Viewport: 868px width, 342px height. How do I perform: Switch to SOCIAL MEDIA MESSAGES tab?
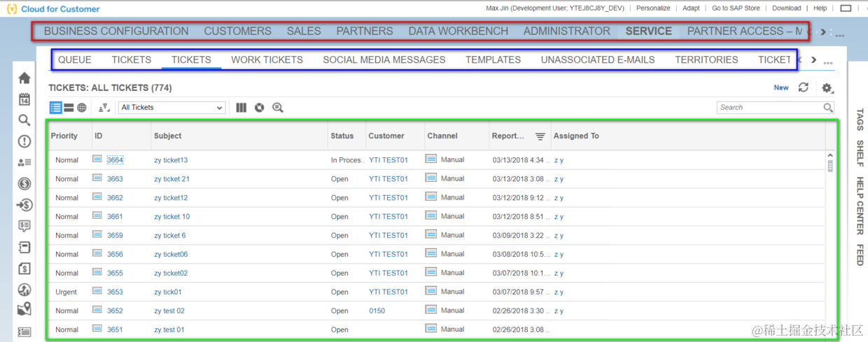(384, 60)
